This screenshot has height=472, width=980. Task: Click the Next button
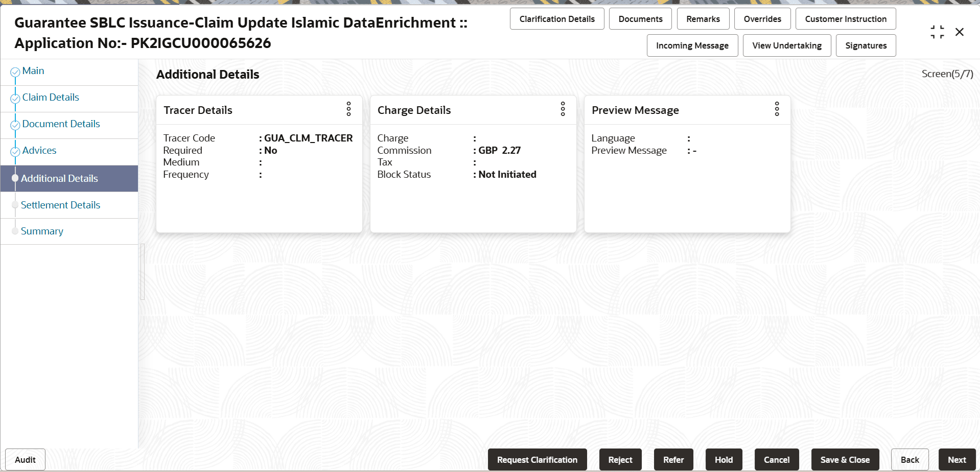957,460
